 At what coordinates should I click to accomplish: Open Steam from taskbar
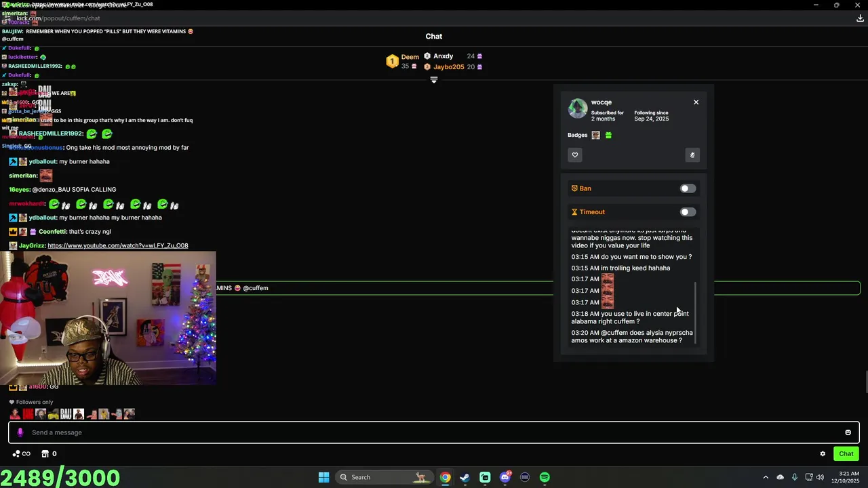click(x=465, y=477)
